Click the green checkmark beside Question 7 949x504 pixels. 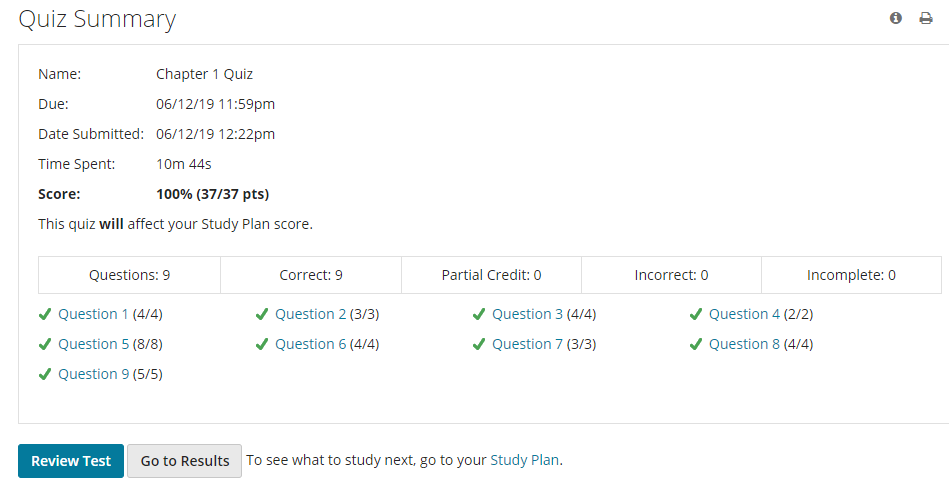[x=479, y=344]
